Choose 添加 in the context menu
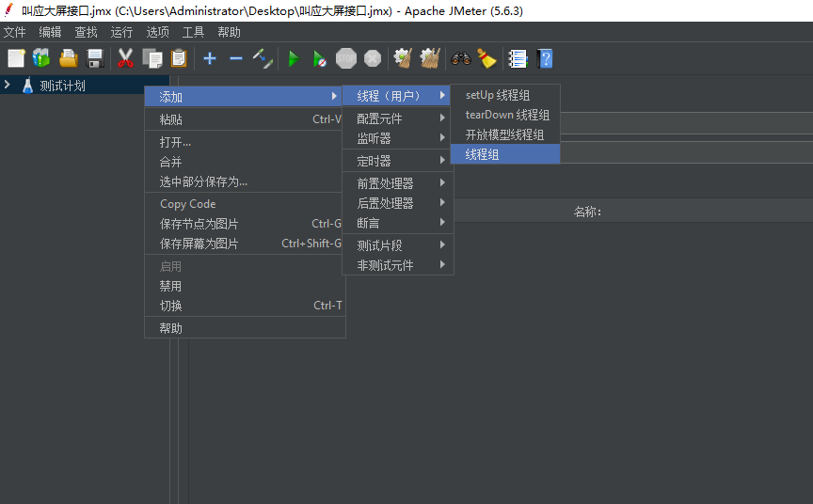Viewport: 813px width, 504px height. (244, 97)
